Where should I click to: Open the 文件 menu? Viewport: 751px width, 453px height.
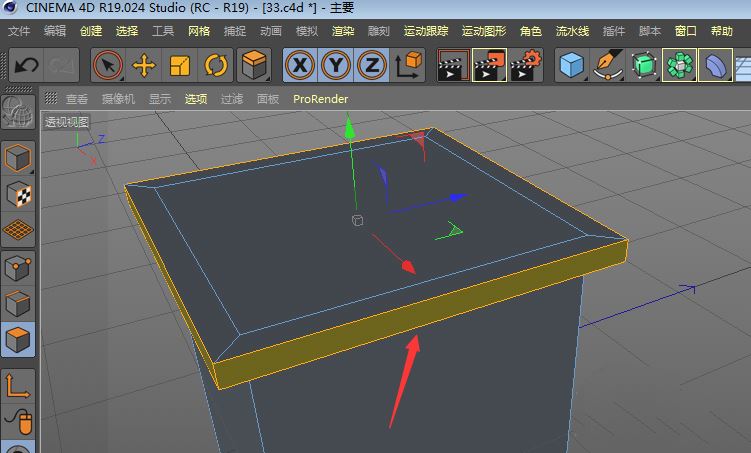(x=19, y=31)
